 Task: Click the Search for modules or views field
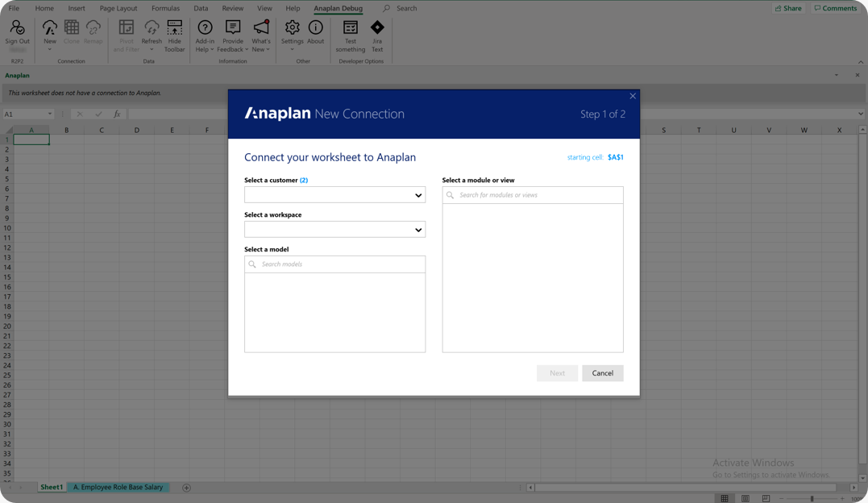point(533,195)
